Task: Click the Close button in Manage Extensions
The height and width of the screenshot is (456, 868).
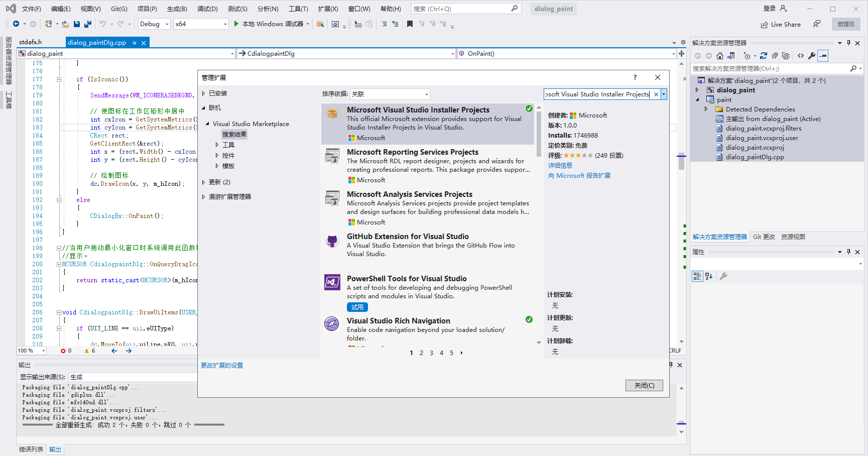Action: click(x=644, y=385)
